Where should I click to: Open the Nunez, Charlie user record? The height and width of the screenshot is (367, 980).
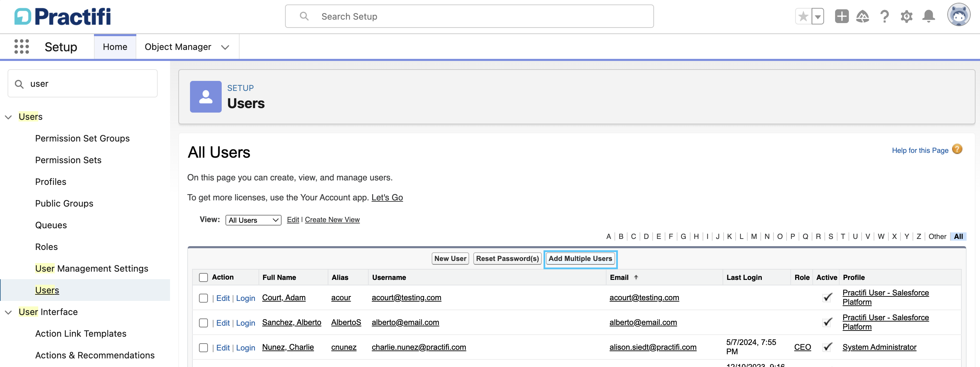(288, 347)
